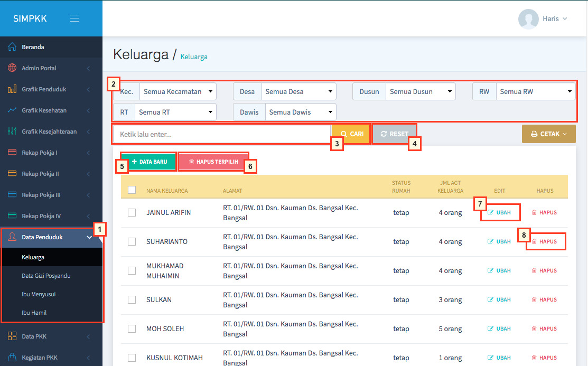The image size is (588, 366).
Task: Click the 'Ketik lalu enter' search field
Action: click(221, 134)
